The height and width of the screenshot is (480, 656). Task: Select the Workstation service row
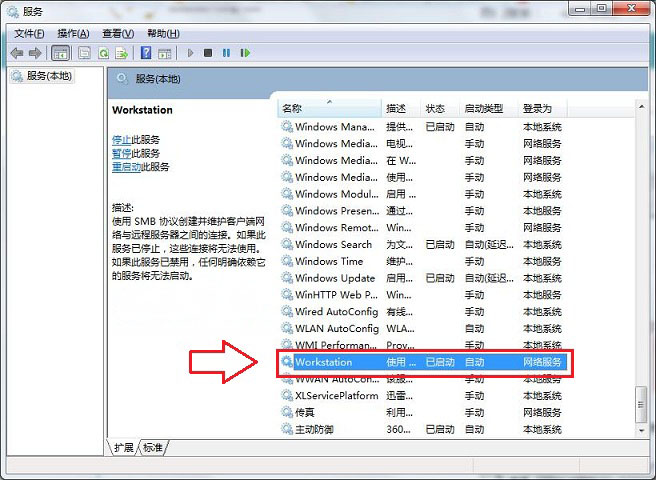[423, 362]
